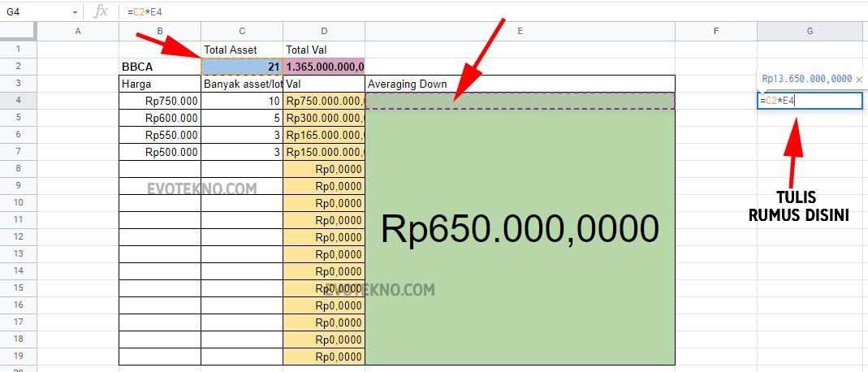Select the purple Total Val amount cell
Image resolution: width=868 pixels, height=372 pixels.
click(324, 67)
